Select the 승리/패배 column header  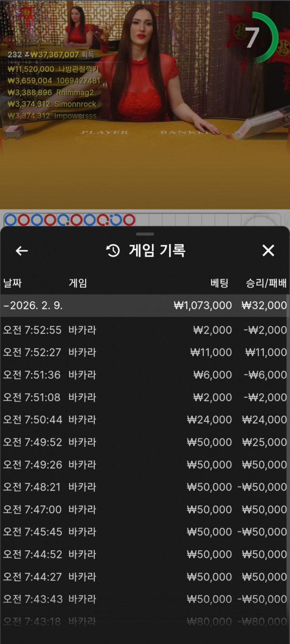266,283
